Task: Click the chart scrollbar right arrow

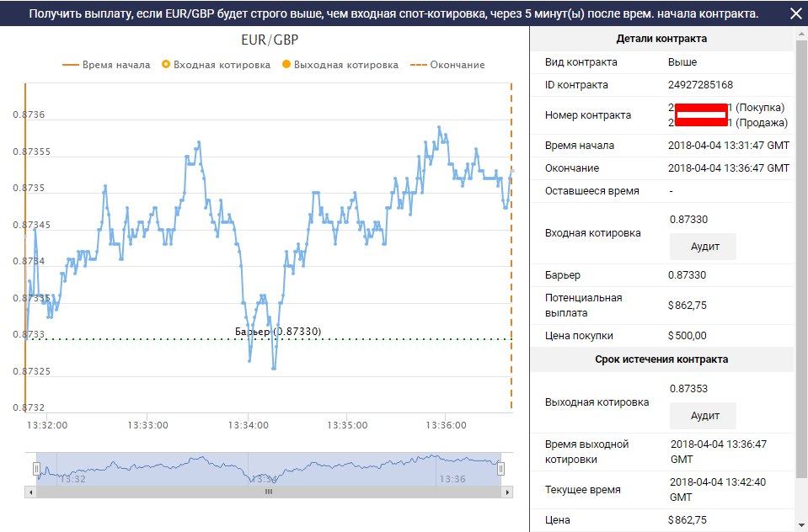Action: [x=506, y=492]
